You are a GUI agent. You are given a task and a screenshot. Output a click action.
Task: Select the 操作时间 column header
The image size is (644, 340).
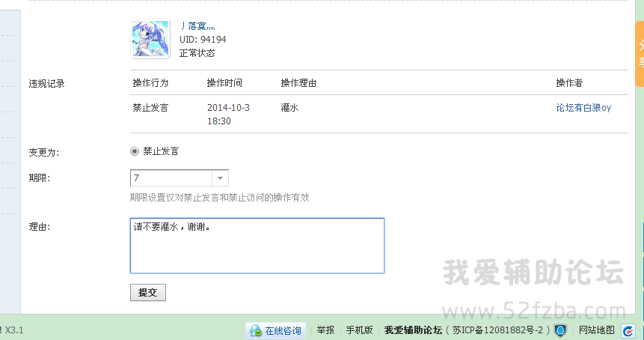[x=224, y=83]
